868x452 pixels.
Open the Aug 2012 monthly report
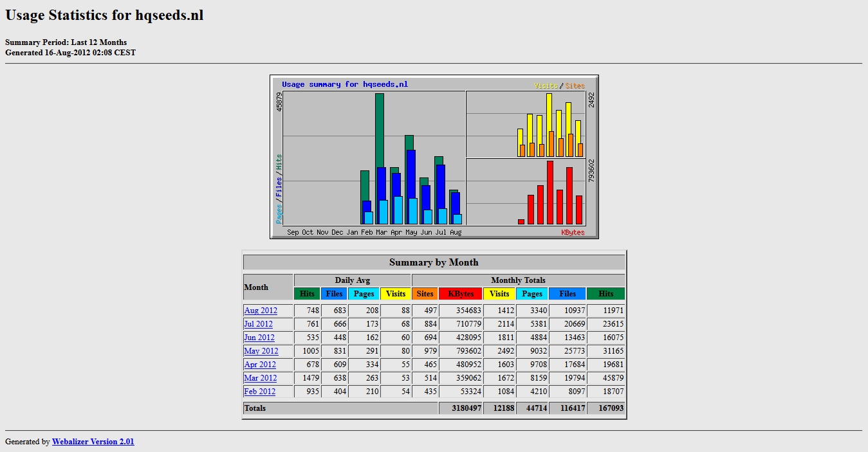[x=261, y=311]
